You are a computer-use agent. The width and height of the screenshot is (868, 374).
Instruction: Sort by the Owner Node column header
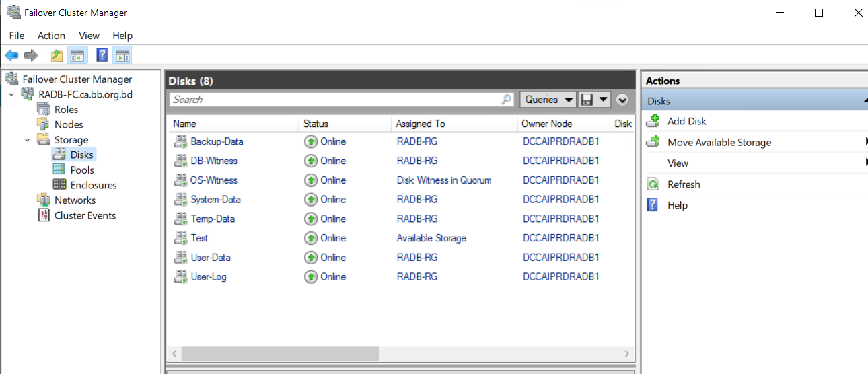[x=564, y=124]
